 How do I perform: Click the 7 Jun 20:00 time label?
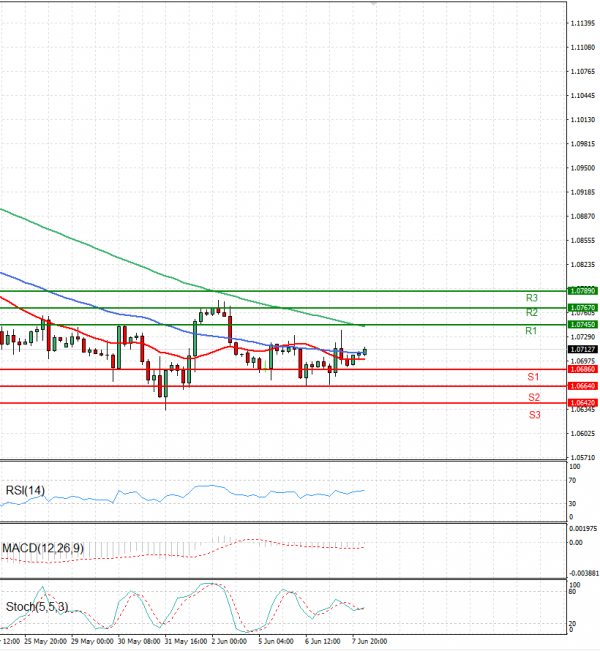coord(370,641)
